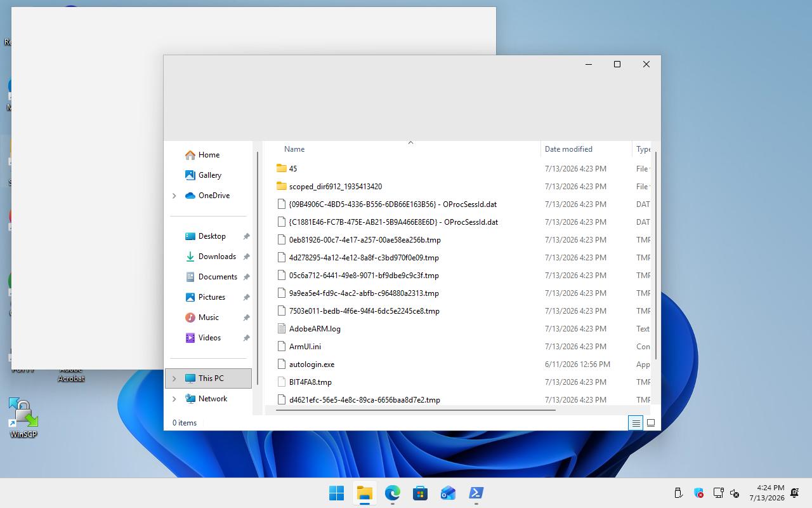Click the volume icon in system tray
The height and width of the screenshot is (508, 812).
pos(735,493)
